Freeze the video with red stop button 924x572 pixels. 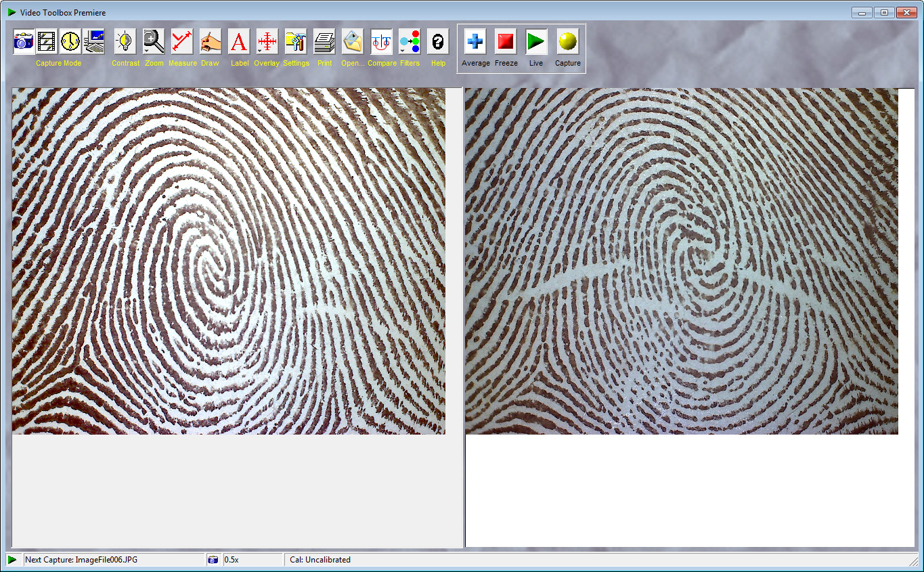coord(506,42)
